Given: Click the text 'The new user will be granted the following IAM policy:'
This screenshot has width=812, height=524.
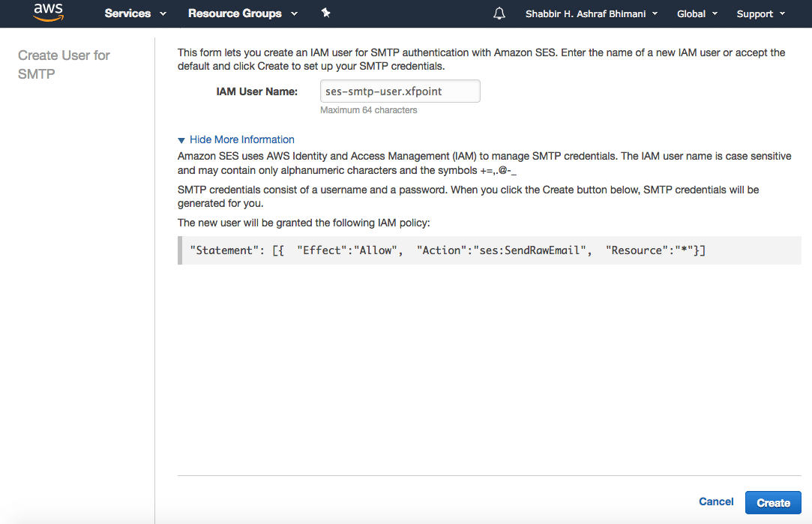Looking at the screenshot, I should click(304, 223).
